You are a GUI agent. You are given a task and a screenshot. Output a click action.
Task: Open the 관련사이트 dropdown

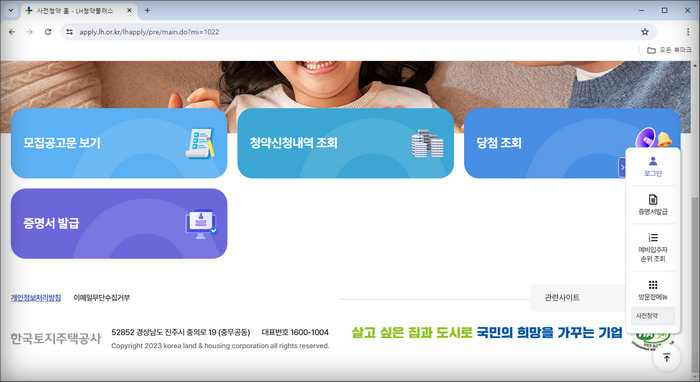[x=578, y=298]
